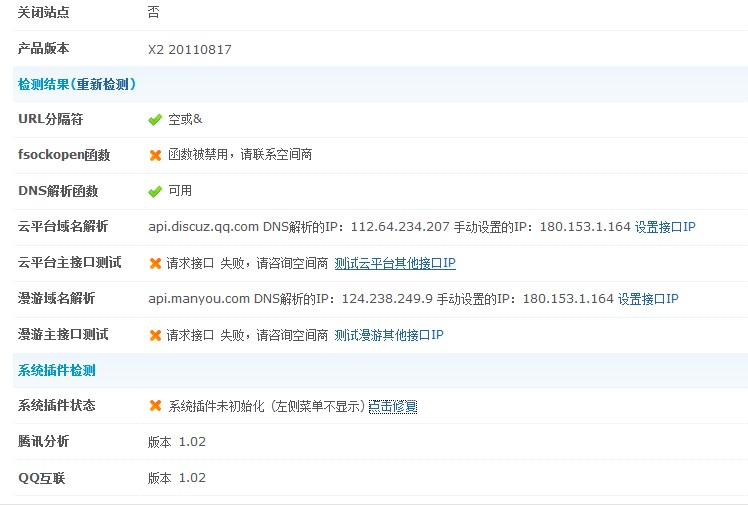Click the green check icon beside 空或&

coord(155,119)
